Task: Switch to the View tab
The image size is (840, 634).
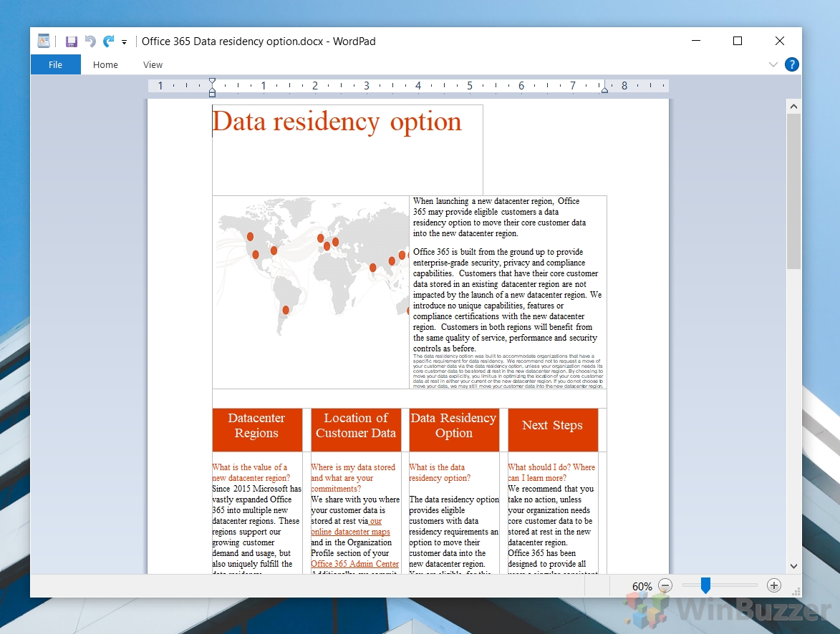Action: 153,64
